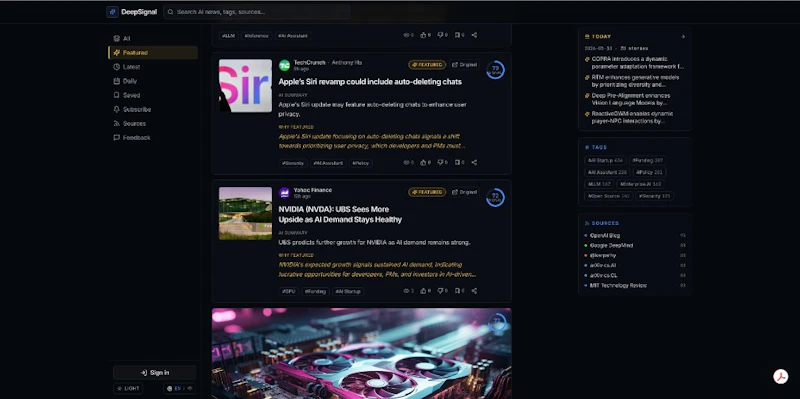Select the #Policy tag under Siri article
This screenshot has height=399, width=800.
tap(361, 163)
